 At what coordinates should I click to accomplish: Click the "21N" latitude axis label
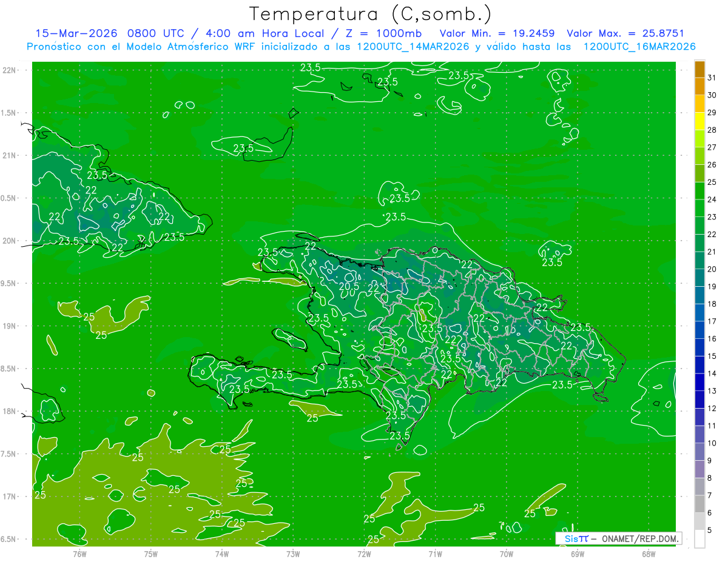pyautogui.click(x=10, y=155)
